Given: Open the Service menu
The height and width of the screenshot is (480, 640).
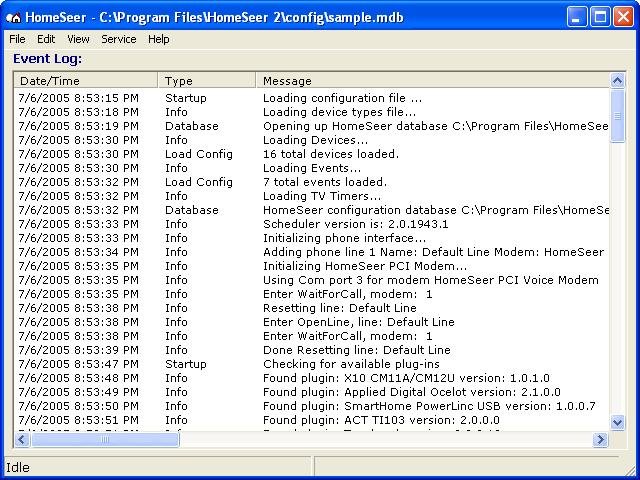Looking at the screenshot, I should pos(119,39).
